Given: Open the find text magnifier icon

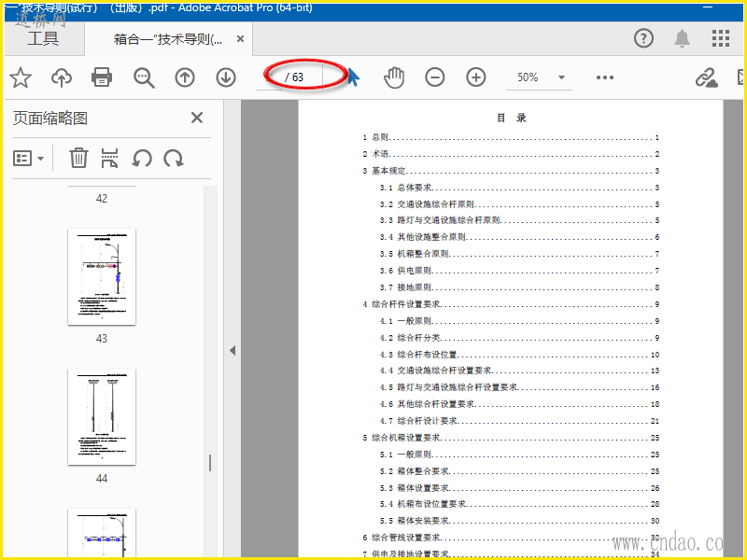Looking at the screenshot, I should point(144,77).
